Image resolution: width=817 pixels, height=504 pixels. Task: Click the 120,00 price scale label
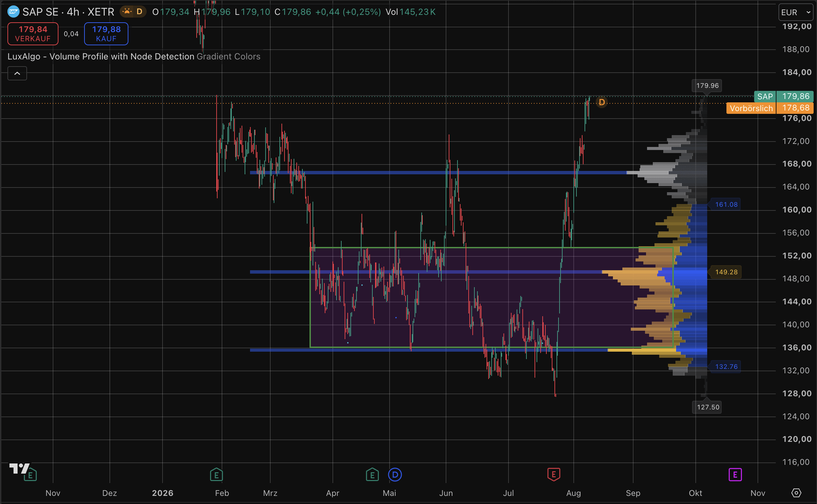[x=797, y=439]
